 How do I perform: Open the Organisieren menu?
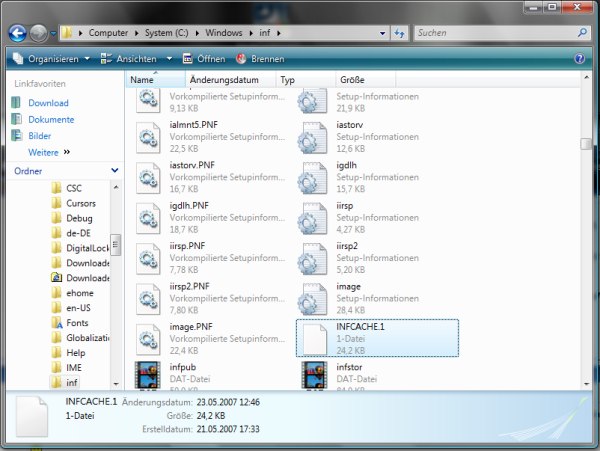tap(52, 59)
